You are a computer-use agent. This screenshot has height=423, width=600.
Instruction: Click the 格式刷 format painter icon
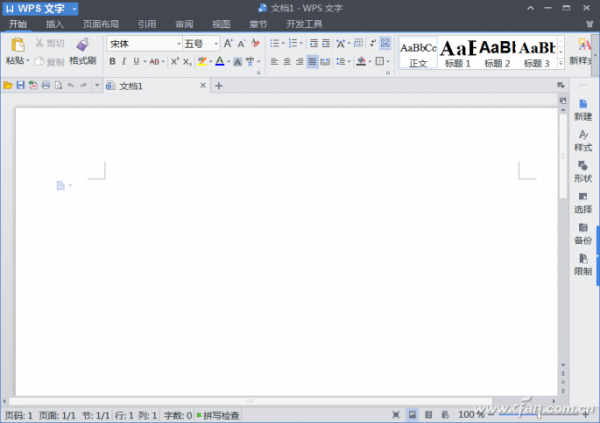[x=82, y=45]
